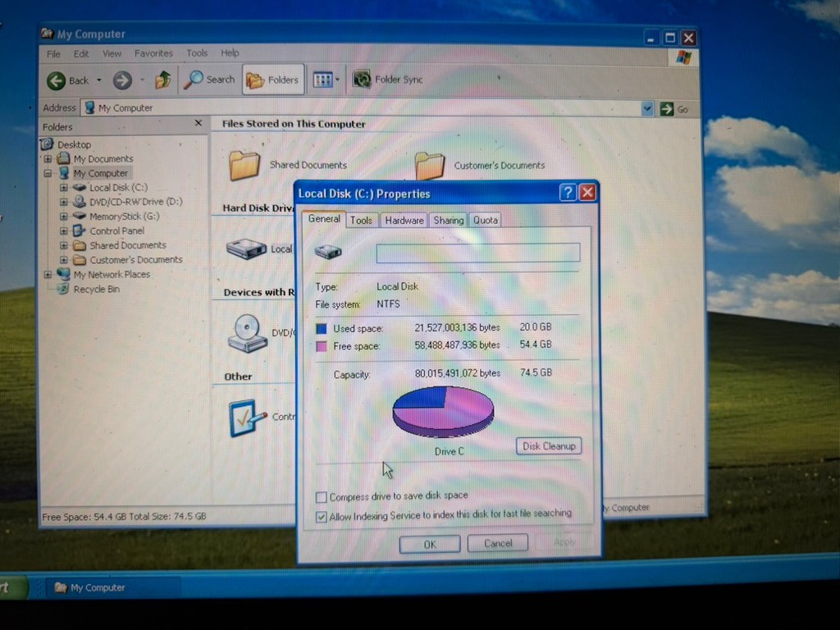Click the Back arrow toolbar icon
This screenshot has height=630, width=840.
(57, 81)
